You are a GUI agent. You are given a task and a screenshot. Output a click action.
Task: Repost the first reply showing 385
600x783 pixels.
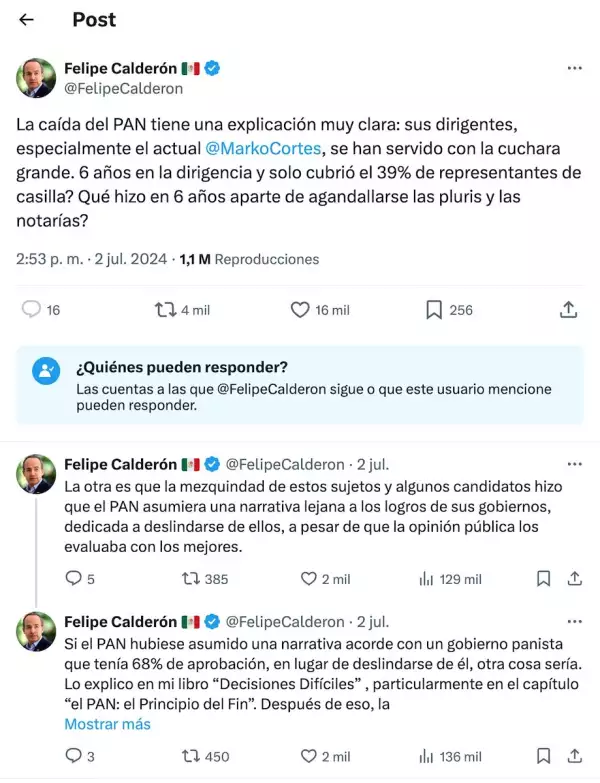tap(188, 578)
